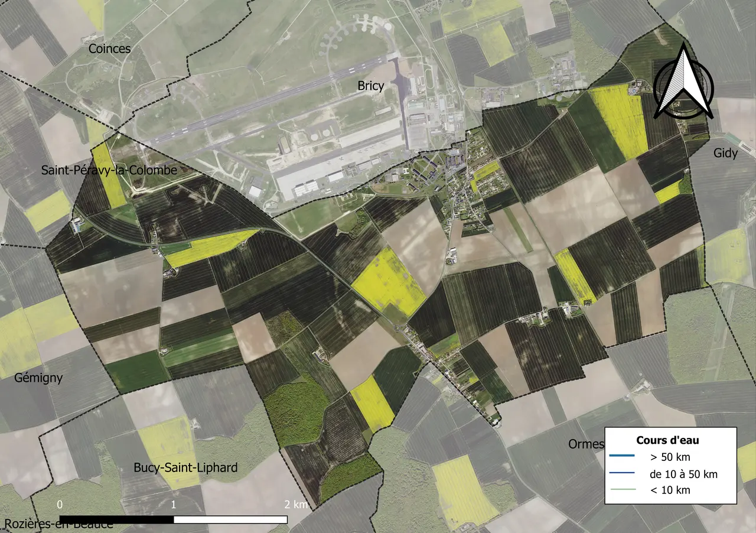
Task: Click the north arrow compass symbol
Action: click(x=683, y=82)
